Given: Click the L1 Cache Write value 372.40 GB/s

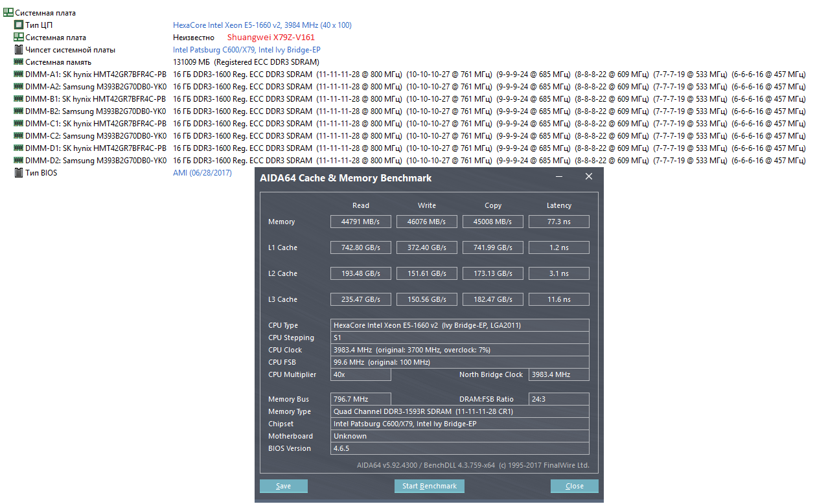Looking at the screenshot, I should pos(427,247).
